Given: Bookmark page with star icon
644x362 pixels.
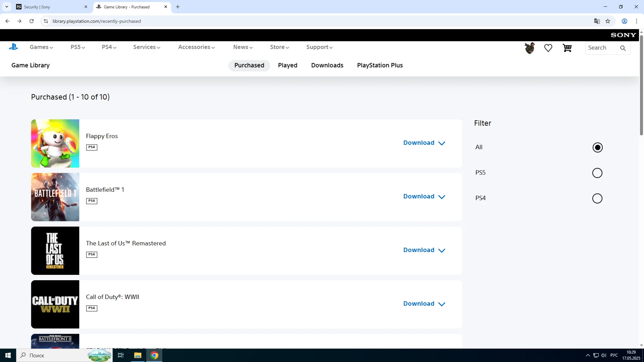Looking at the screenshot, I should (608, 21).
